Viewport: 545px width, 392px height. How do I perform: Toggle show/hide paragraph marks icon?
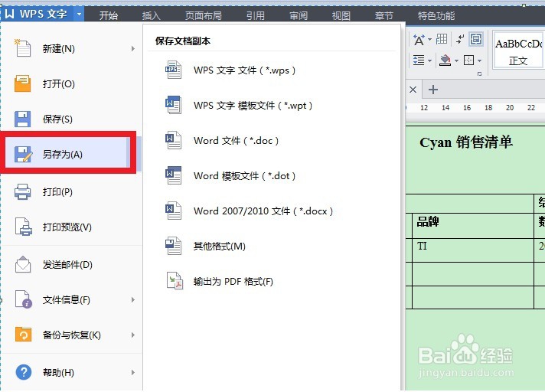[x=460, y=39]
